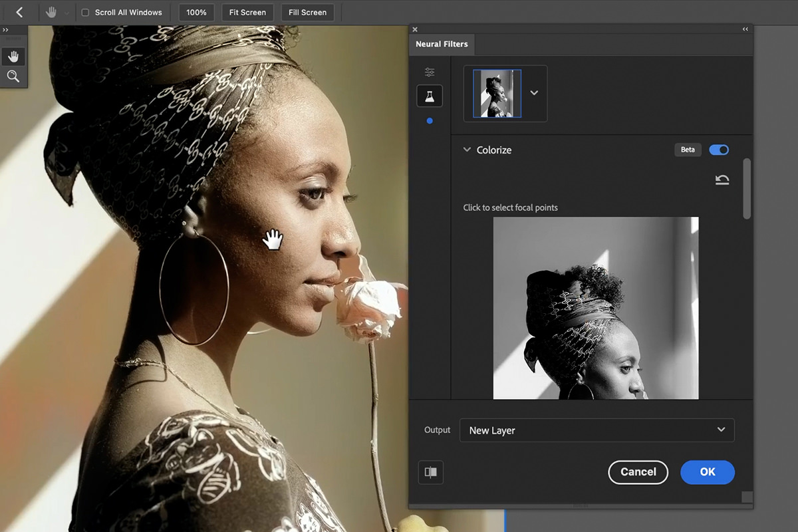
Task: Switch to the Neural Filters tab
Action: coord(442,44)
